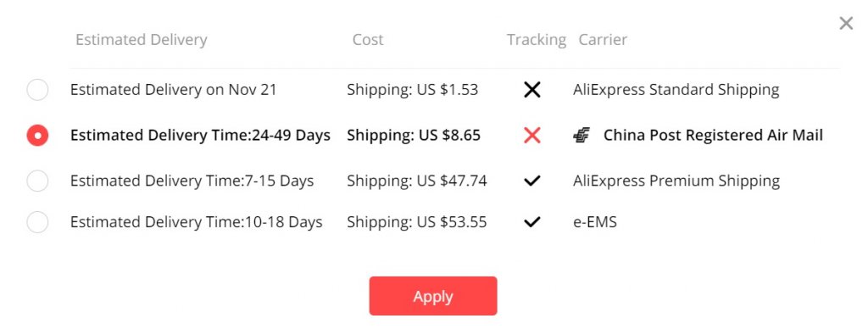Click the 'Shipping: US $47.74' cost
This screenshot has height=335, width=868.
(x=417, y=181)
